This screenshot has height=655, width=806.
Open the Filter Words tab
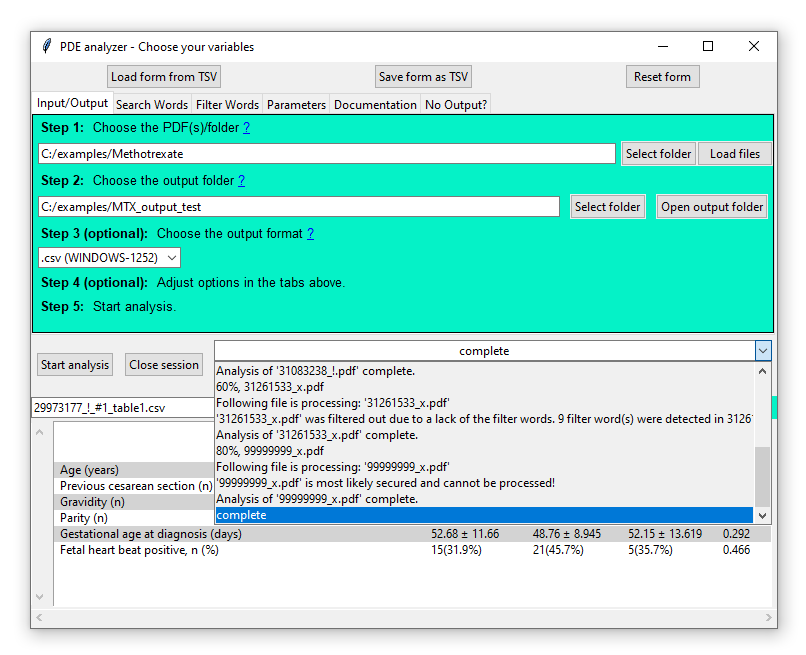[x=227, y=105]
